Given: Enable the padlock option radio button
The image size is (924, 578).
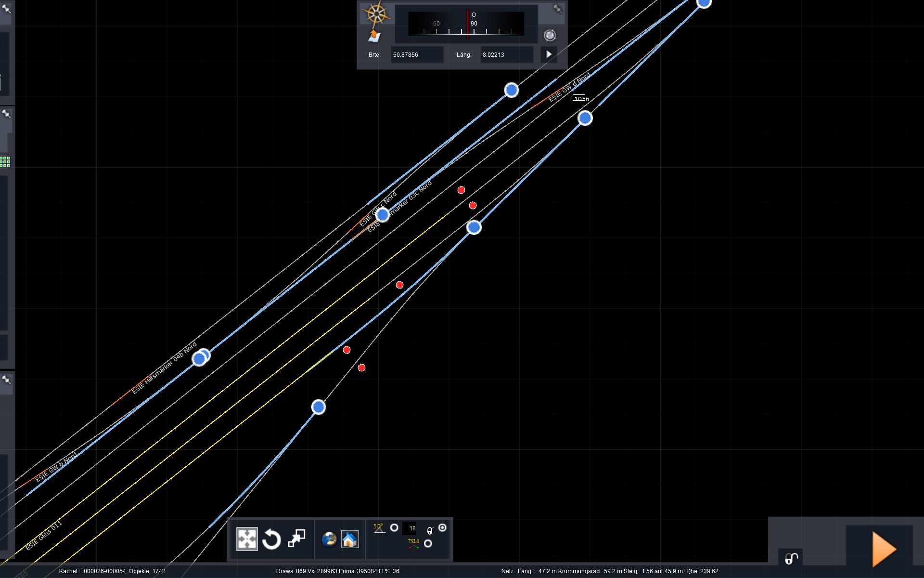Looking at the screenshot, I should 442,528.
